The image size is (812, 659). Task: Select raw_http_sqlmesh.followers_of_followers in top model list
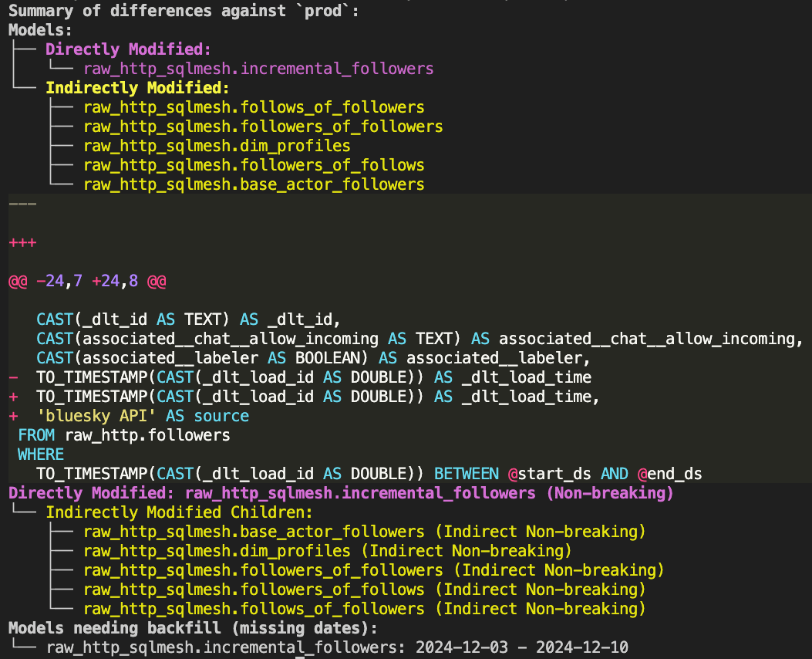[x=263, y=127]
